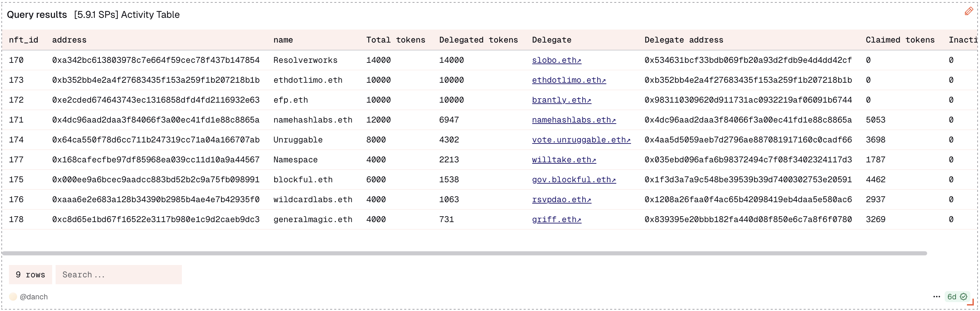Focus the Search input field

point(118,275)
